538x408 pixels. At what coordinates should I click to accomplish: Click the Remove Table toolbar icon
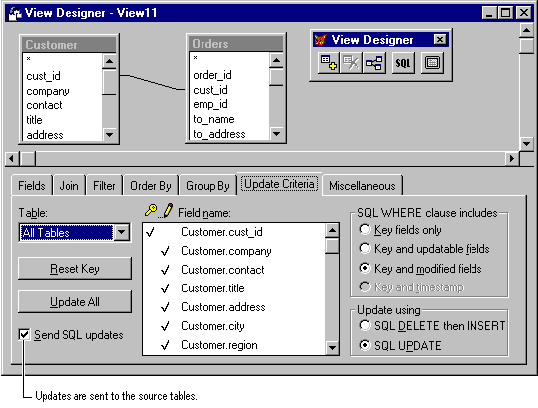[x=351, y=63]
